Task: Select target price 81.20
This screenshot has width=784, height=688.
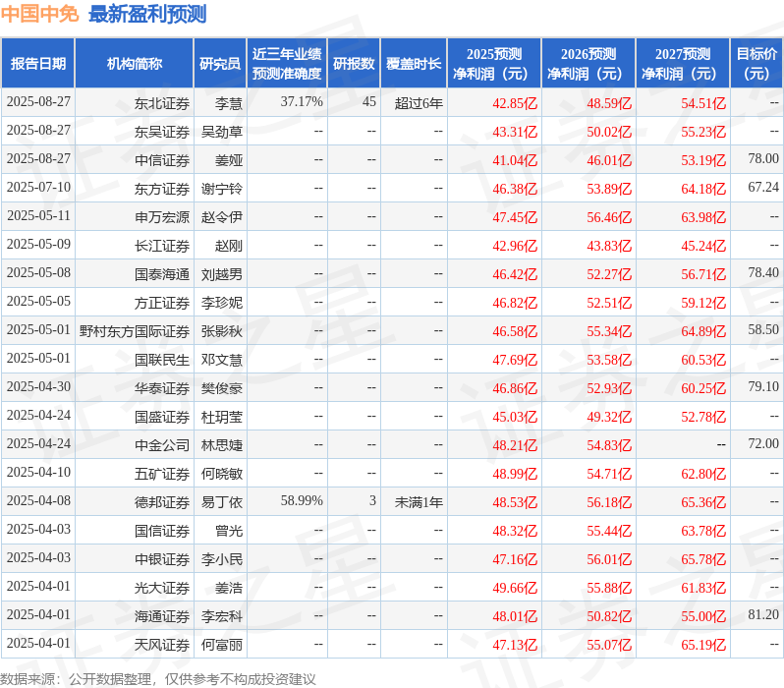Action: tap(763, 615)
